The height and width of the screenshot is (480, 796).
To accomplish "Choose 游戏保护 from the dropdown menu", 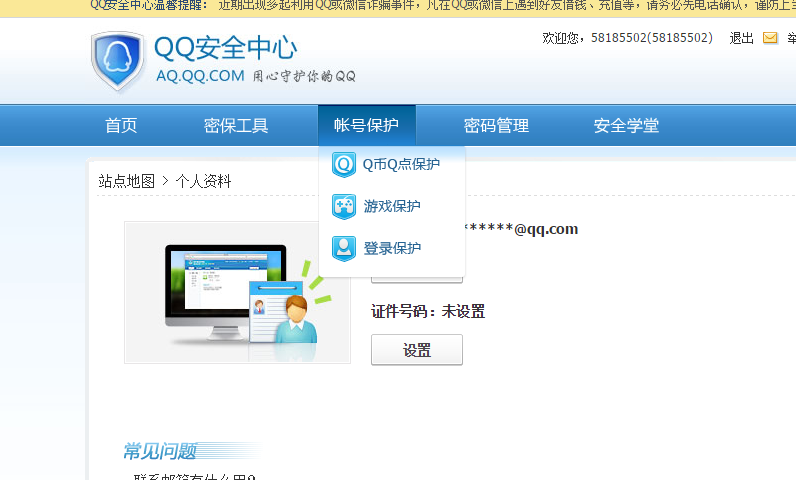I will coord(392,207).
